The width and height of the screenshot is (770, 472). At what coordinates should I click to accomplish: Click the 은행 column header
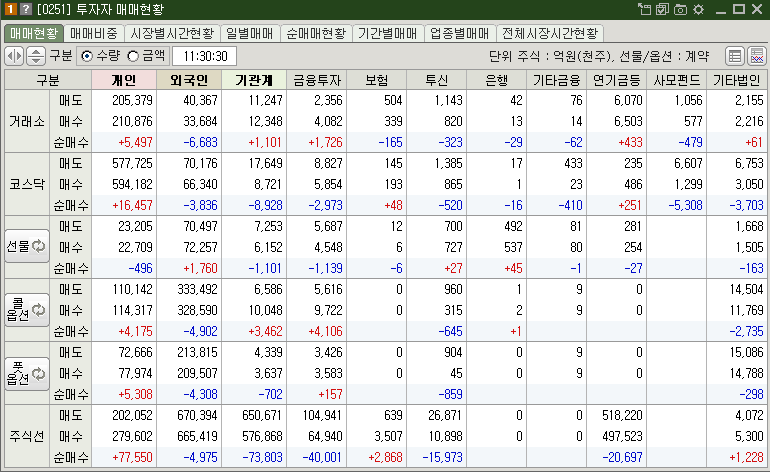point(496,80)
